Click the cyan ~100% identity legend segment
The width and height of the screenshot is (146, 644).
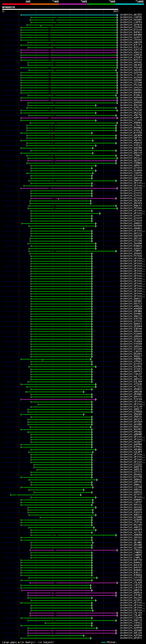(x=130, y=4)
